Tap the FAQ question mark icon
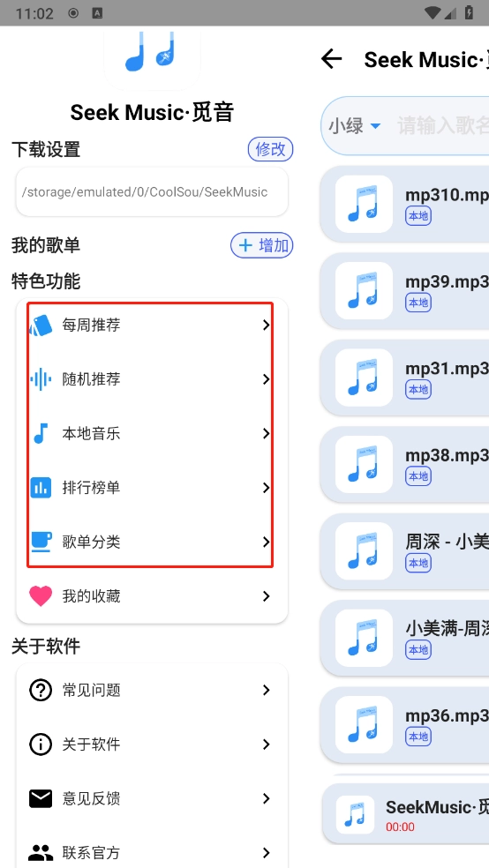 [x=41, y=691]
